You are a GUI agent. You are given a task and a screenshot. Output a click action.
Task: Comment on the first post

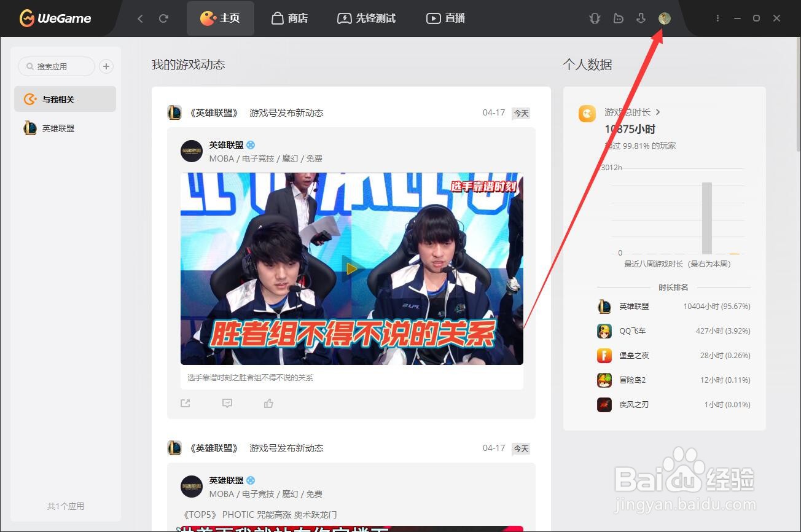coord(227,403)
